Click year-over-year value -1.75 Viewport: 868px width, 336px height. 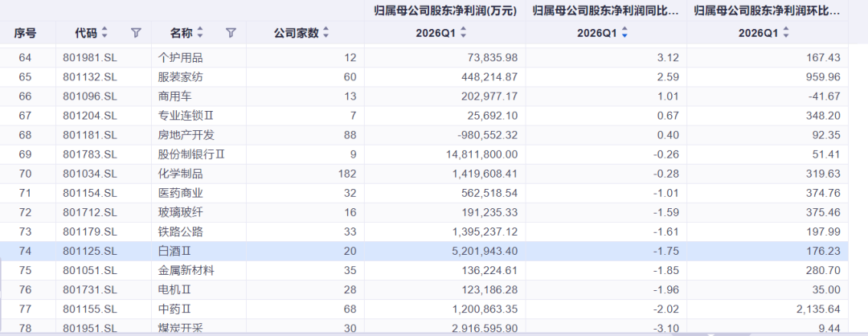click(666, 252)
